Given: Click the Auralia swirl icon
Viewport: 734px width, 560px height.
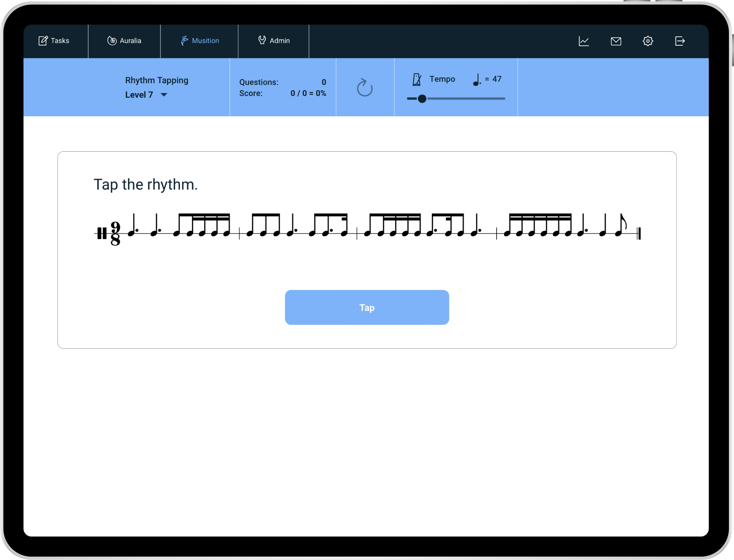Looking at the screenshot, I should (112, 41).
